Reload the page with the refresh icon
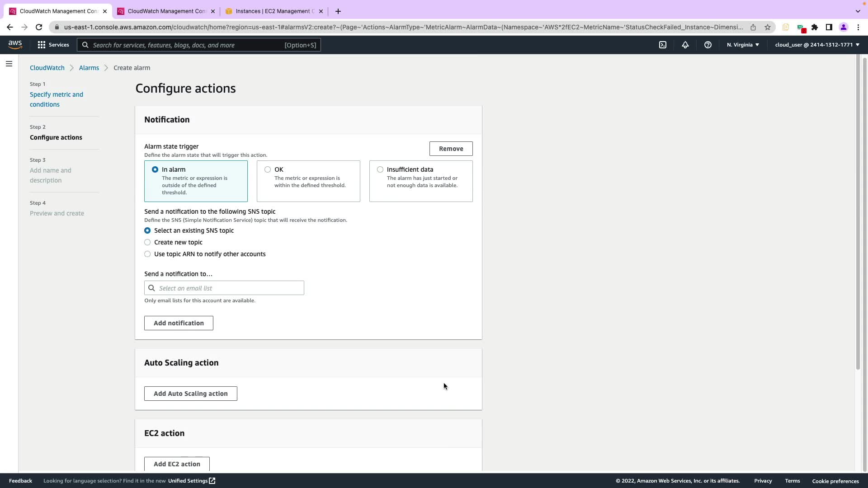Screen dimensions: 868x488 (39, 27)
